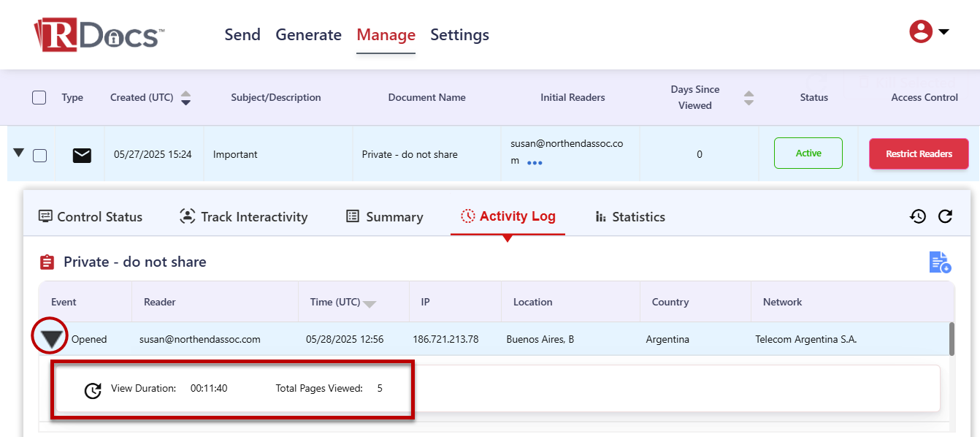
Task: Click the Access Control column header
Action: pos(925,97)
